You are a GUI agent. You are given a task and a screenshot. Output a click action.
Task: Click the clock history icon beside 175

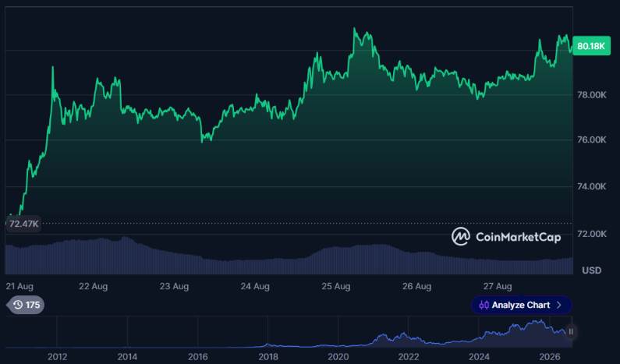18,305
